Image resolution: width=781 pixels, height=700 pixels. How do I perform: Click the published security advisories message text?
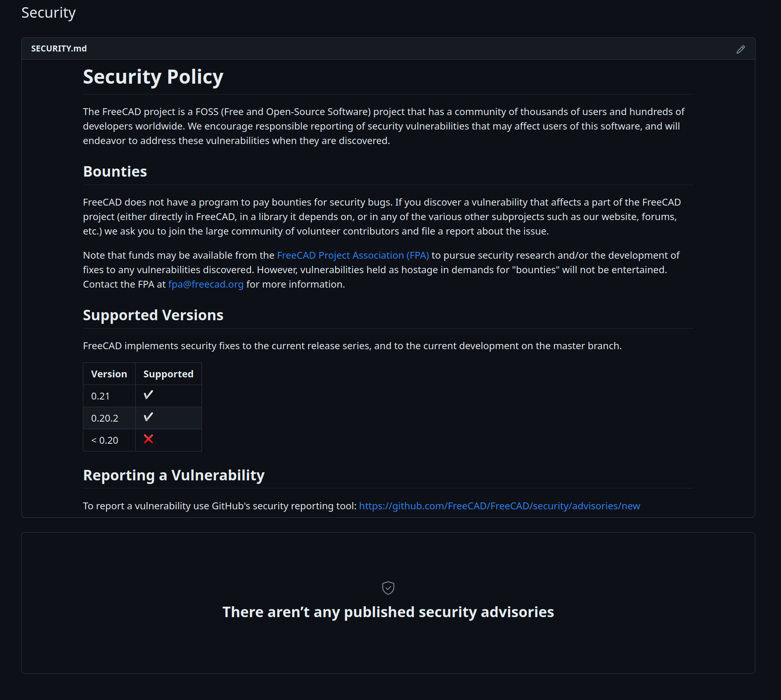(388, 612)
